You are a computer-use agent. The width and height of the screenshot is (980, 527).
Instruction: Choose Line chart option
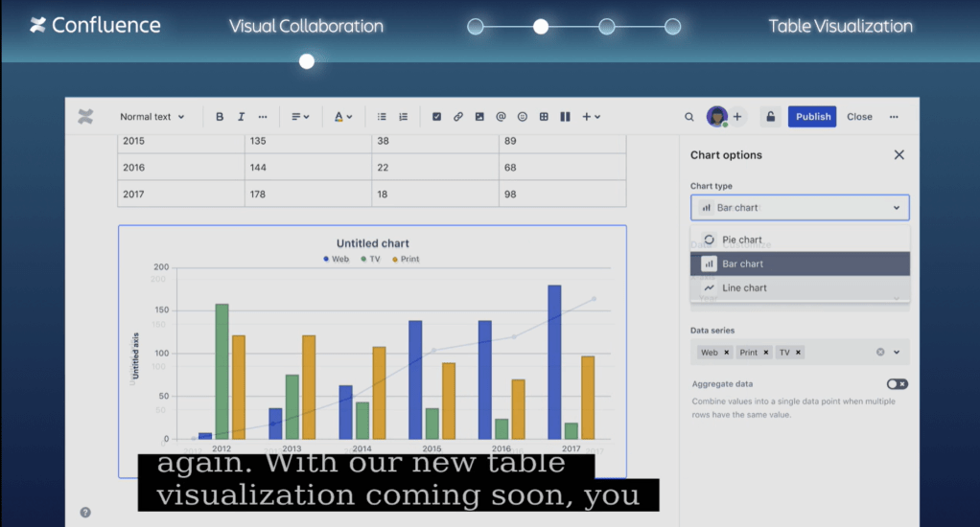[744, 287]
